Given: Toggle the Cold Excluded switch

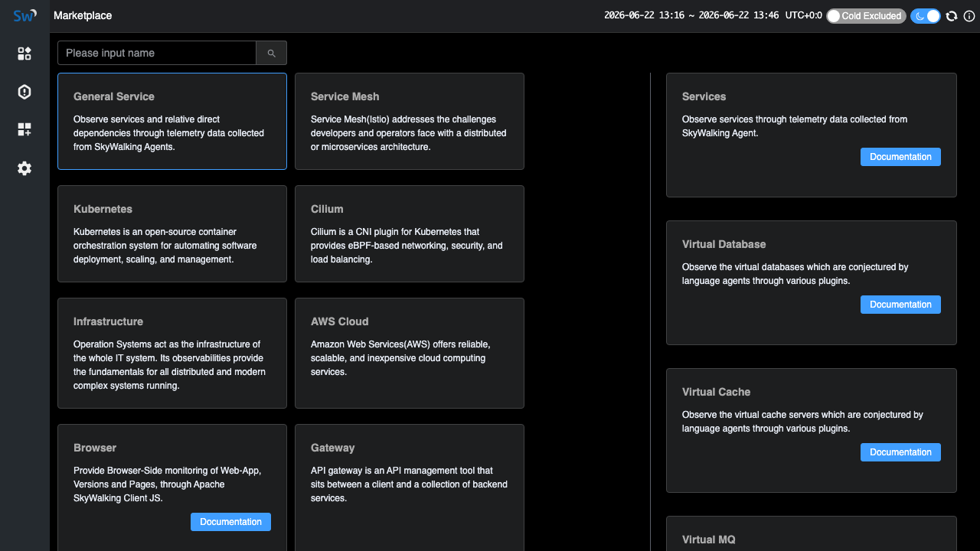Looking at the screenshot, I should (866, 16).
